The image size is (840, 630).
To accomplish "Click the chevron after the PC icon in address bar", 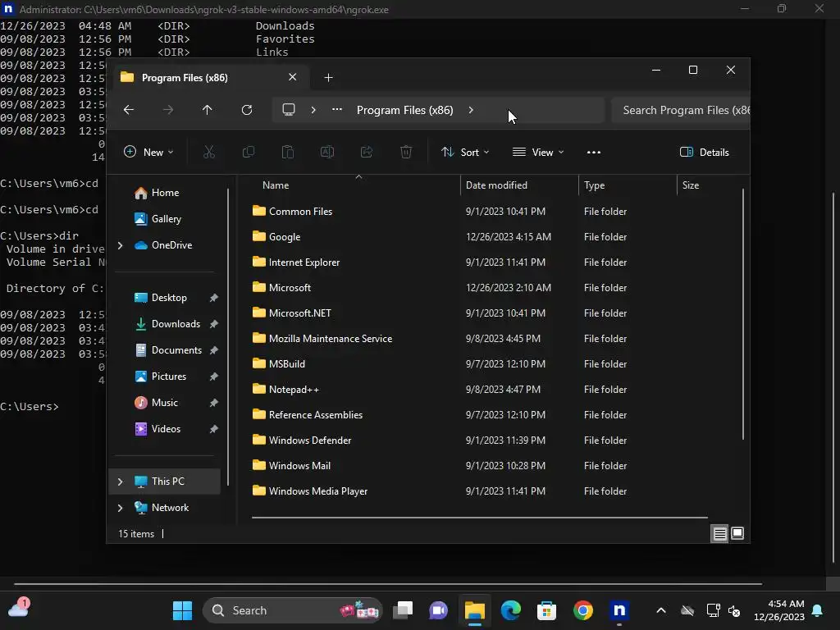I will (313, 110).
